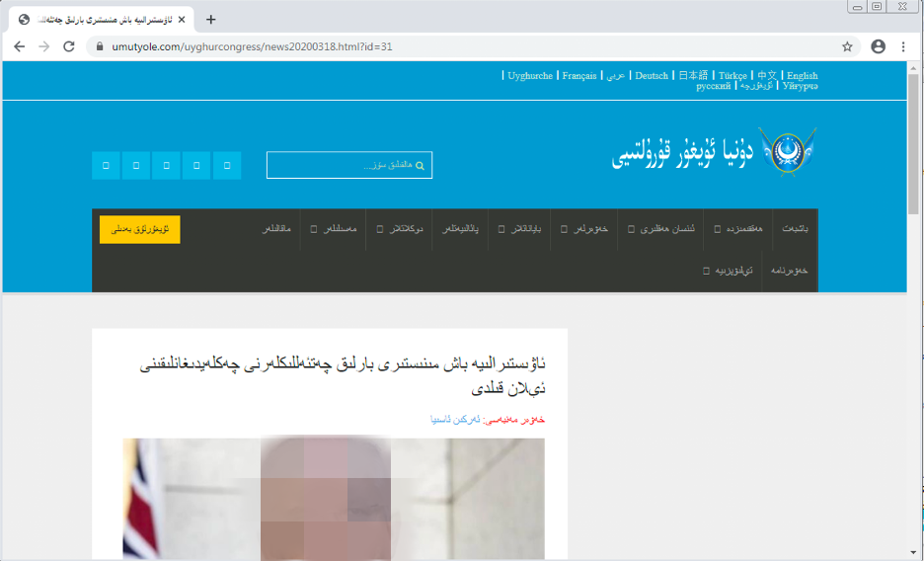Open the باشبەت home menu item
The image size is (924, 561).
click(x=795, y=228)
